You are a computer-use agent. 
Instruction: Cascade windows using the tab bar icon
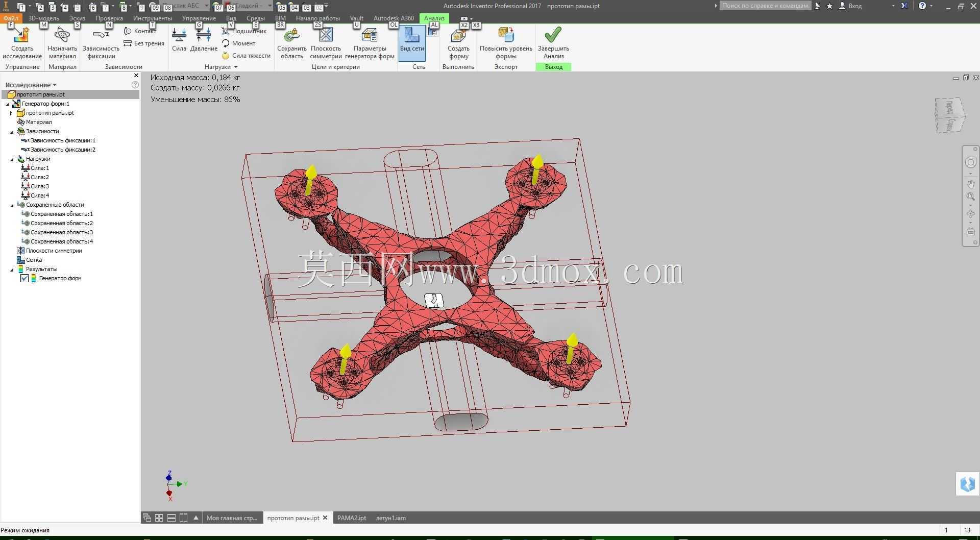pyautogui.click(x=147, y=518)
